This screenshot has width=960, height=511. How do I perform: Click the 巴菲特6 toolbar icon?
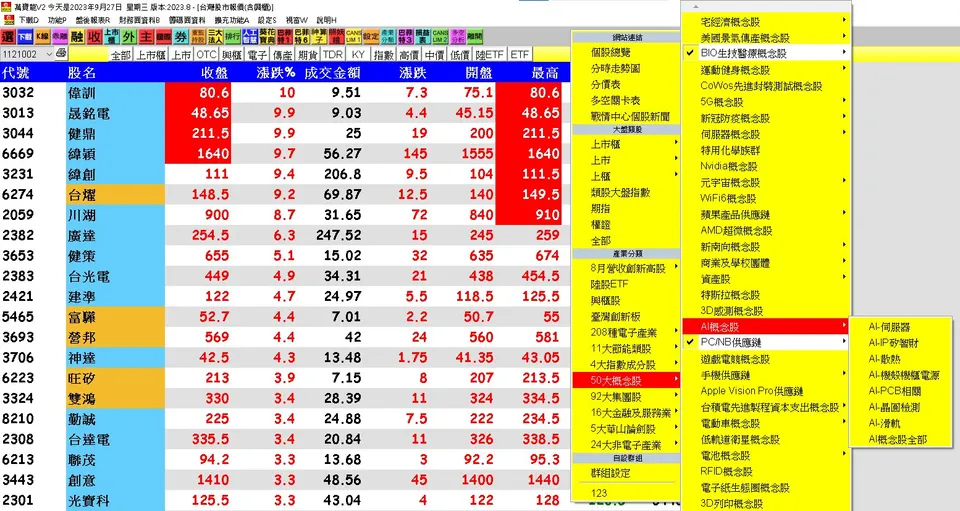pos(302,37)
